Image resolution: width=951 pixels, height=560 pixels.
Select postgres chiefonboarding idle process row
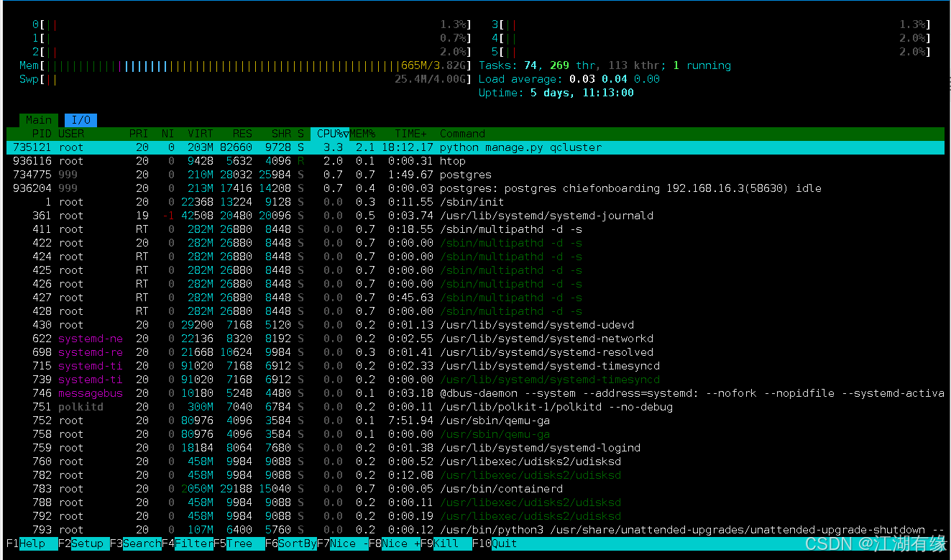click(x=475, y=188)
